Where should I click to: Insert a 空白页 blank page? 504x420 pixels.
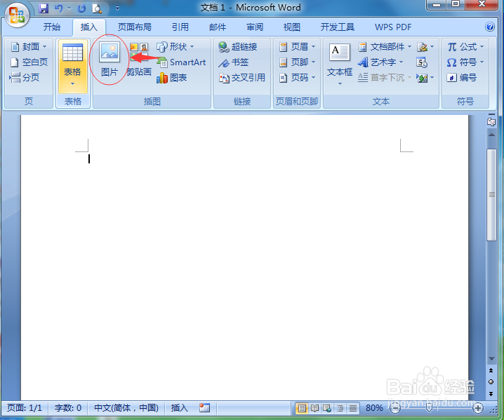coord(28,62)
